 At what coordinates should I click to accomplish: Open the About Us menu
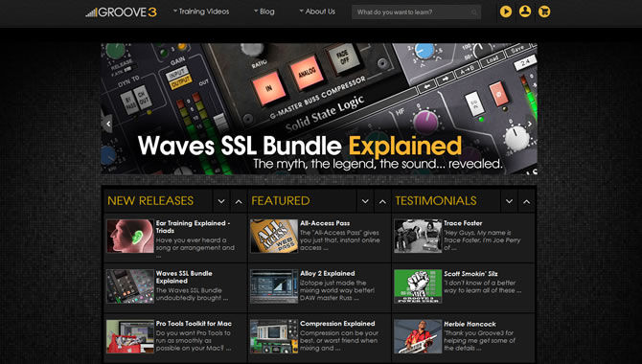(x=317, y=11)
